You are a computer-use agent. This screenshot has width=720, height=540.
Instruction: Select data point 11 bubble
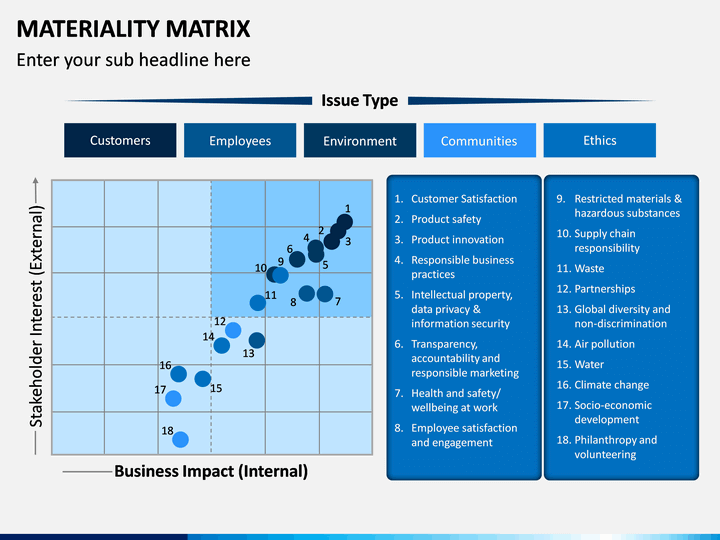tap(258, 303)
